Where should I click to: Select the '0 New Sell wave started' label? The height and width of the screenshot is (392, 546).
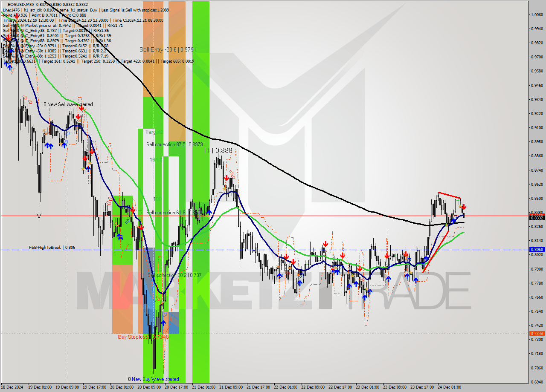point(68,104)
